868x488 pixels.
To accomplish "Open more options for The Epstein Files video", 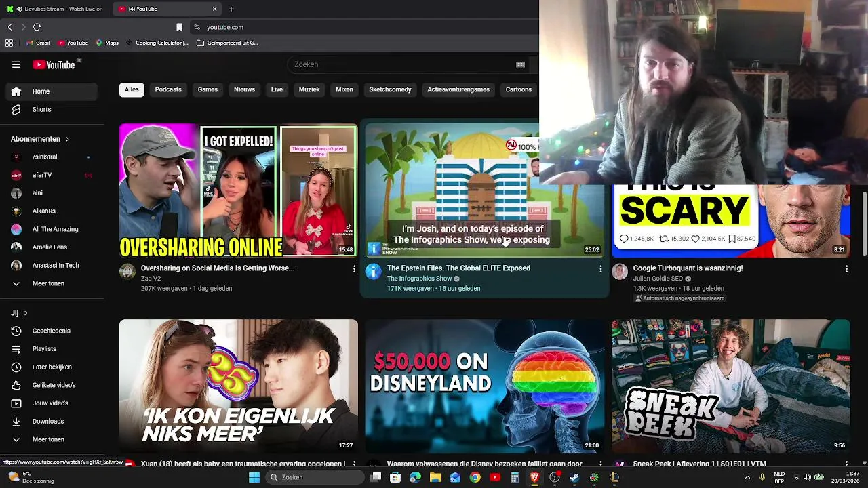I will coord(600,269).
